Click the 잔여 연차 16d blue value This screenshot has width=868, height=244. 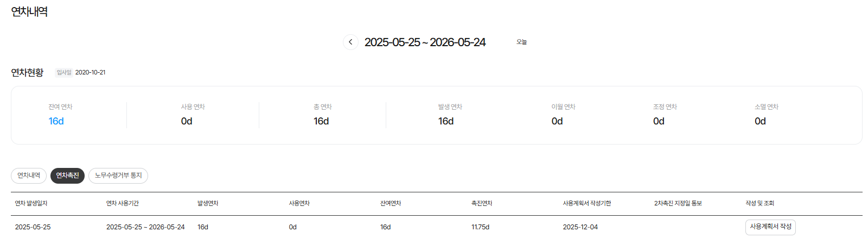tap(56, 121)
